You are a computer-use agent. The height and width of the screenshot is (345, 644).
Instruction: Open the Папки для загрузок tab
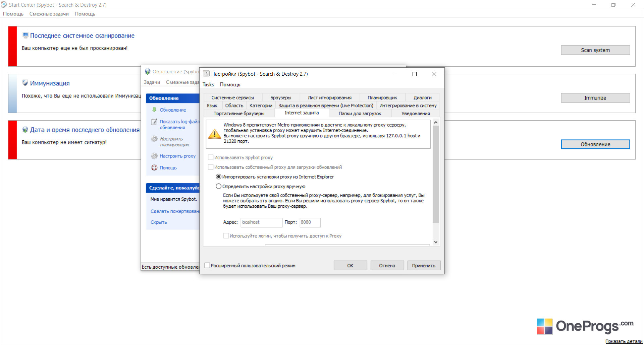click(x=360, y=114)
